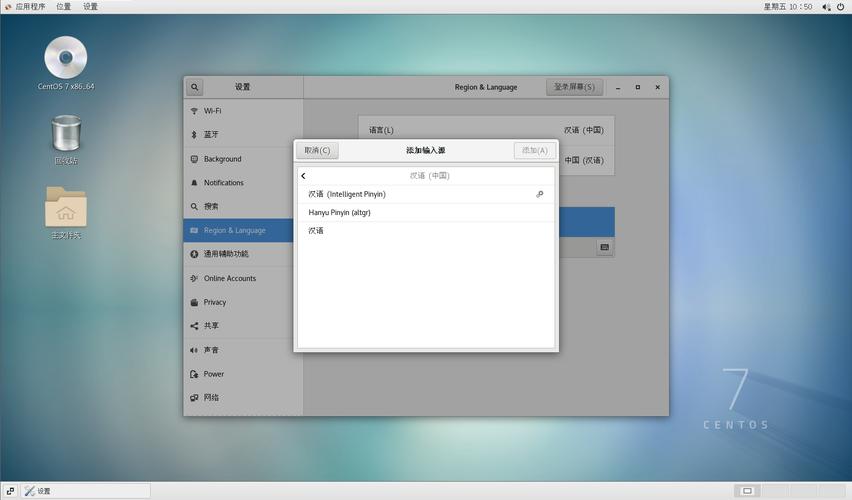Open Notifications in the sidebar
Screen dimensions: 852x500
pyautogui.click(x=243, y=183)
